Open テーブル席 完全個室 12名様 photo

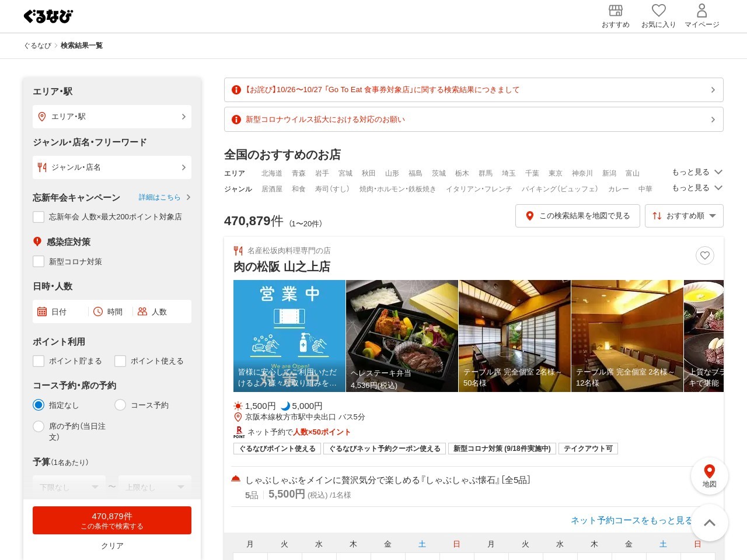point(627,336)
